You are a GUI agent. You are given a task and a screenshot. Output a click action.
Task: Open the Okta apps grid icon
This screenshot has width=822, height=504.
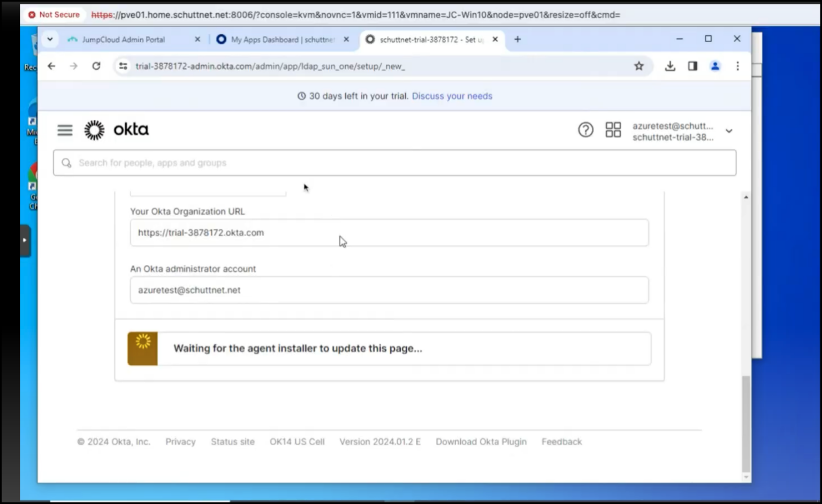point(613,130)
